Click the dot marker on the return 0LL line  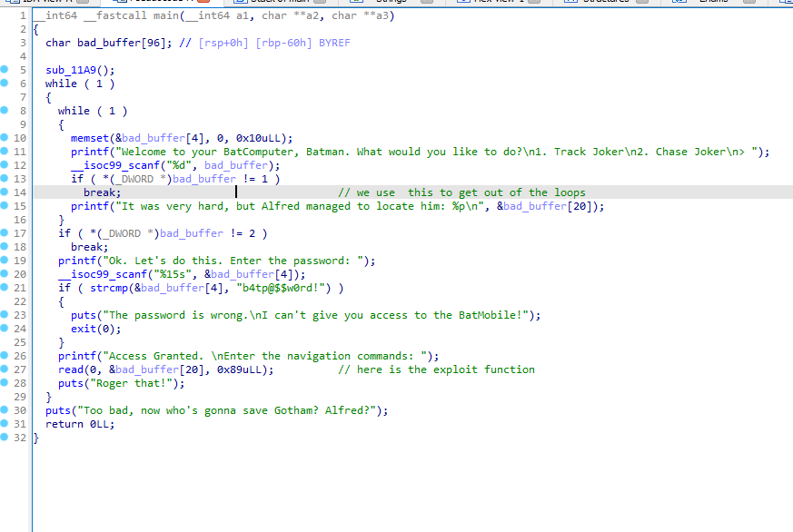click(x=5, y=424)
